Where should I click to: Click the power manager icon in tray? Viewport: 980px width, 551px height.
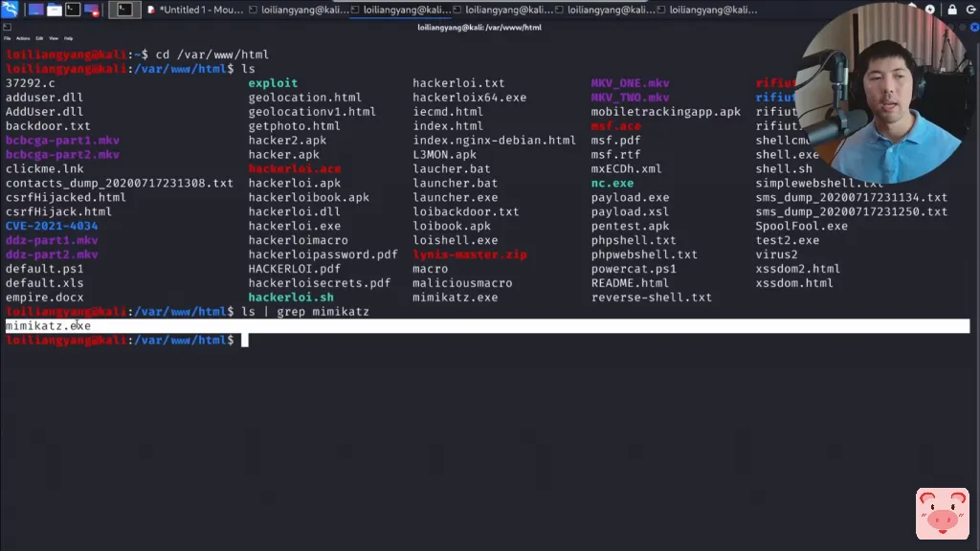coord(930,10)
